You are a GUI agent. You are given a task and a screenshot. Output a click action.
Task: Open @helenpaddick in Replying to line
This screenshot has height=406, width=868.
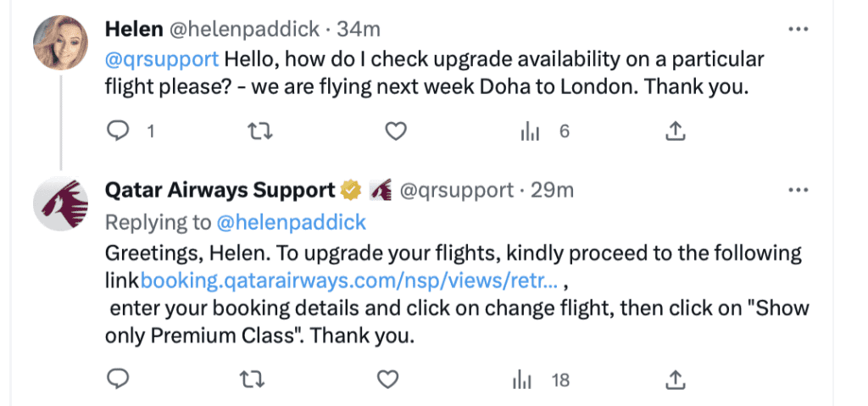coord(292,223)
